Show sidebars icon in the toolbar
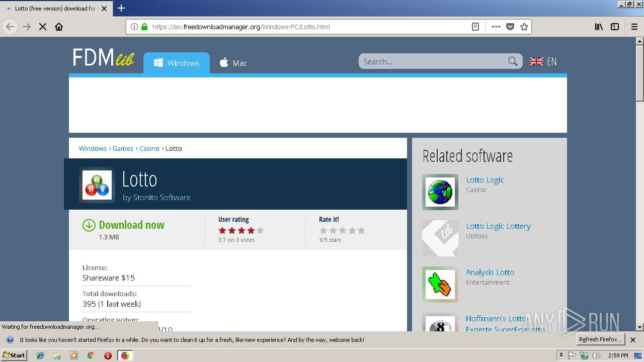The image size is (644, 362). [x=615, y=27]
